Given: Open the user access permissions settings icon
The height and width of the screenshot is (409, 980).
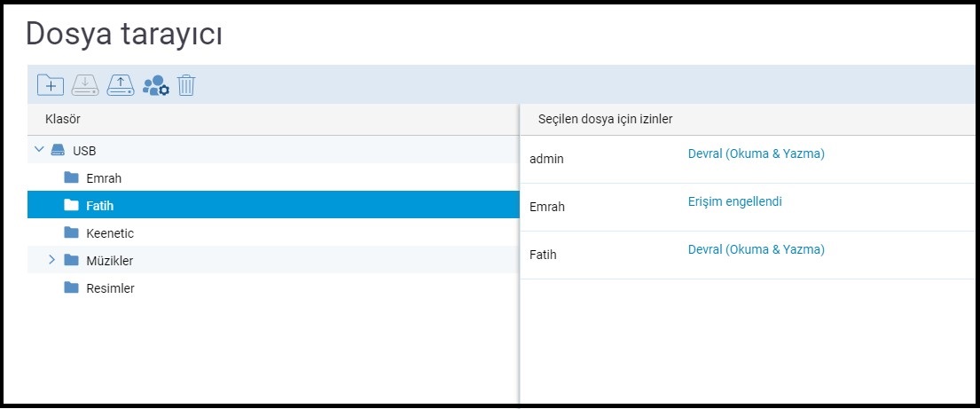Looking at the screenshot, I should point(155,85).
